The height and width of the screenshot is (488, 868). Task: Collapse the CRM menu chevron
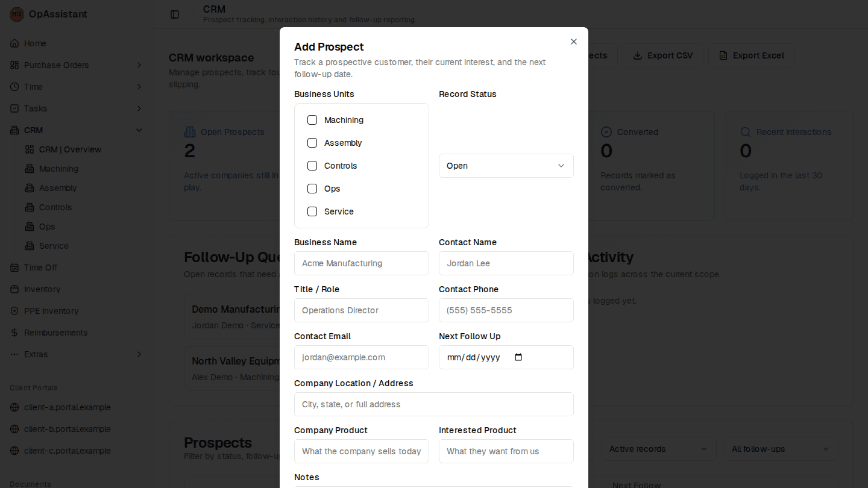[139, 130]
